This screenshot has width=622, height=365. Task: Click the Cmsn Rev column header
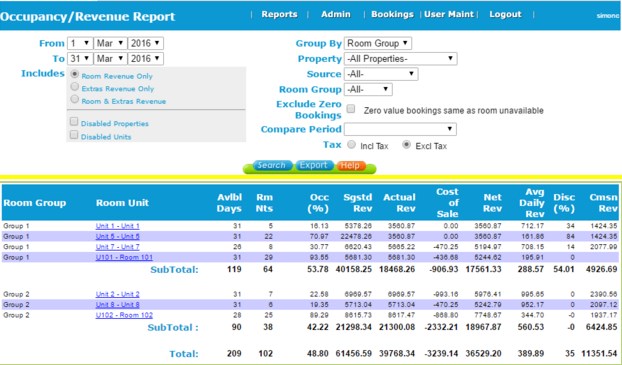[603, 203]
